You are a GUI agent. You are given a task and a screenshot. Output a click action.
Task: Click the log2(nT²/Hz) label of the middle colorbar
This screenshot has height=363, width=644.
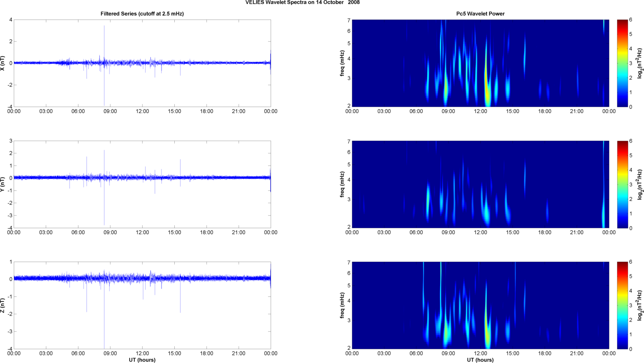click(x=640, y=184)
